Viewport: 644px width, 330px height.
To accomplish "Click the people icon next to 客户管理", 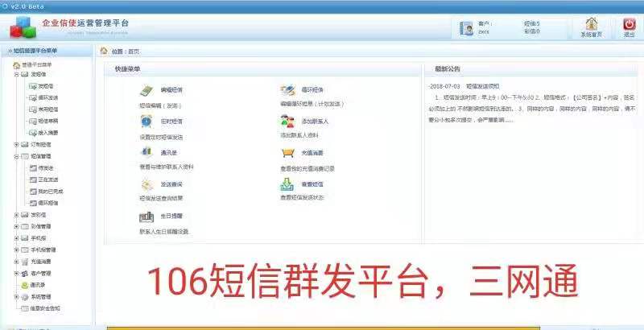I will 25,274.
